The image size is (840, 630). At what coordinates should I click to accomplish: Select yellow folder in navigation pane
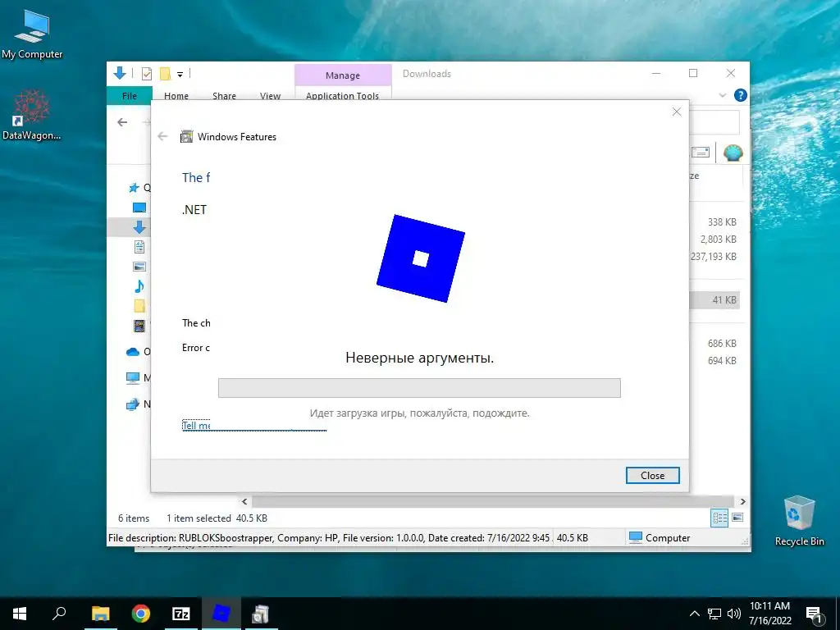coord(139,306)
